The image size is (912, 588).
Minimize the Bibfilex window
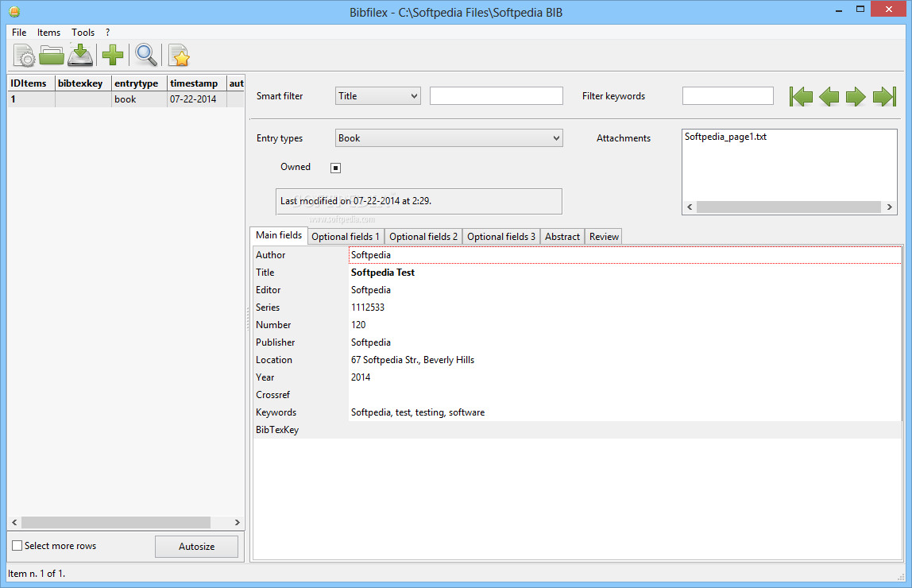[839, 10]
